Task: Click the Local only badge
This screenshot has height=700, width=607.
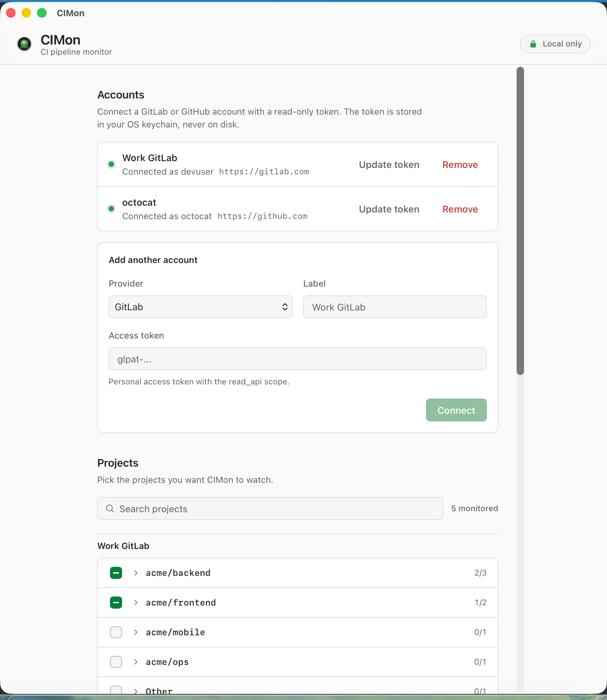Action: (555, 44)
